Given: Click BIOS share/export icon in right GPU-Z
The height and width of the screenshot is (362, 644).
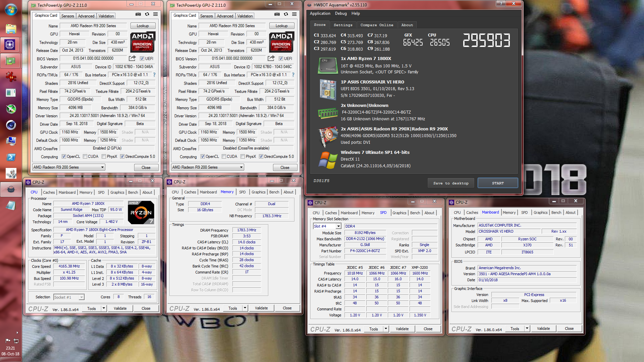Looking at the screenshot, I should point(271,58).
